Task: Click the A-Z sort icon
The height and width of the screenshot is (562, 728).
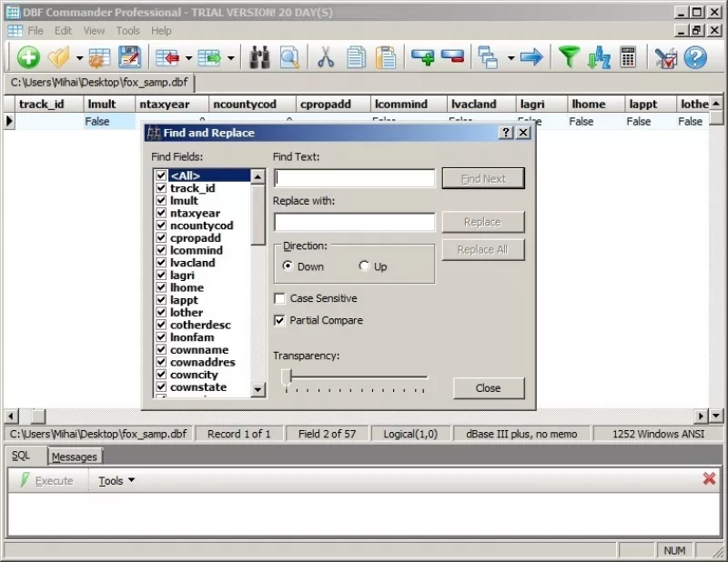Action: pos(600,58)
